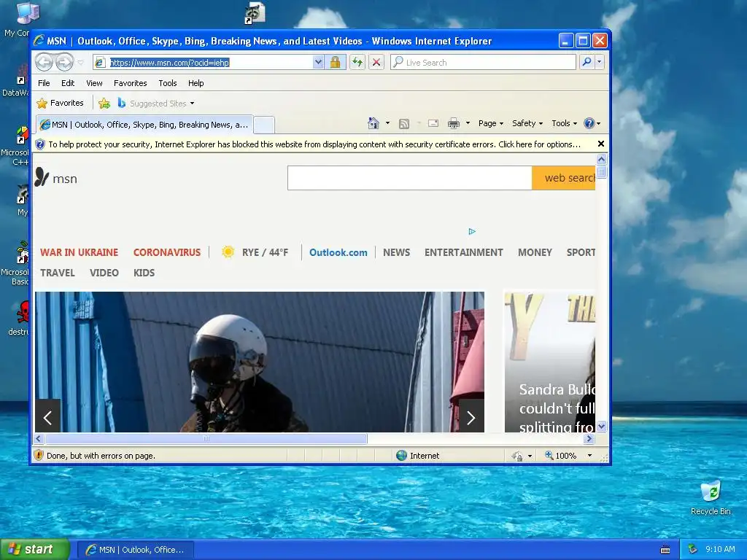Expand the Home button dropdown arrow
The height and width of the screenshot is (560, 747).
click(387, 123)
